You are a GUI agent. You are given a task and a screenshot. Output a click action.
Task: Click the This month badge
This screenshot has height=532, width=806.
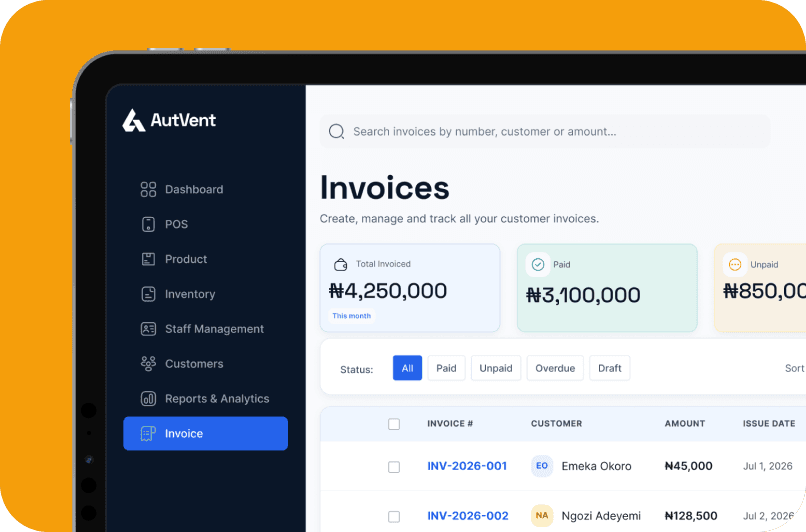tap(352, 316)
